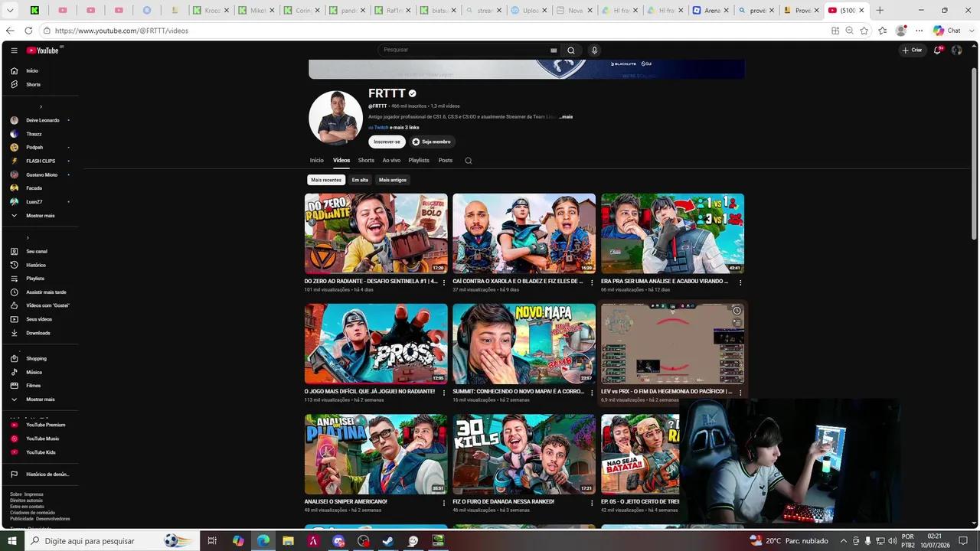This screenshot has width=980, height=551.
Task: Open the on-screen keyboard in search box
Action: (x=554, y=51)
